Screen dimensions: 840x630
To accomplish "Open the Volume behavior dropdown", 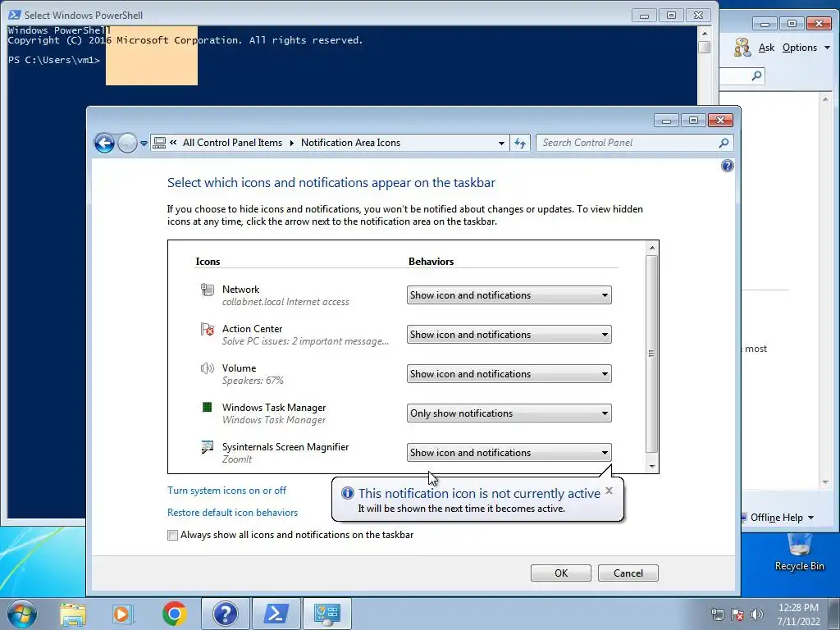I will 509,374.
